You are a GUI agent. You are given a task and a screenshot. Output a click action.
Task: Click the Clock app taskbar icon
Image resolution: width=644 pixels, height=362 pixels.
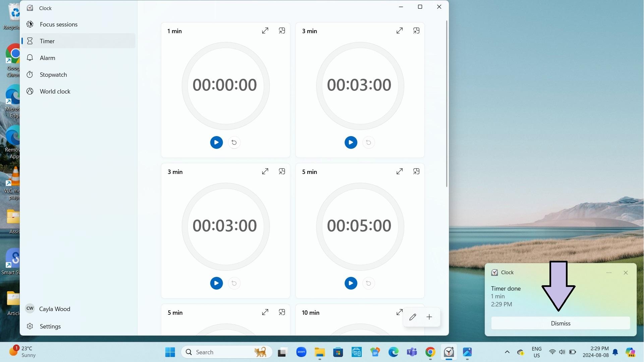(449, 352)
